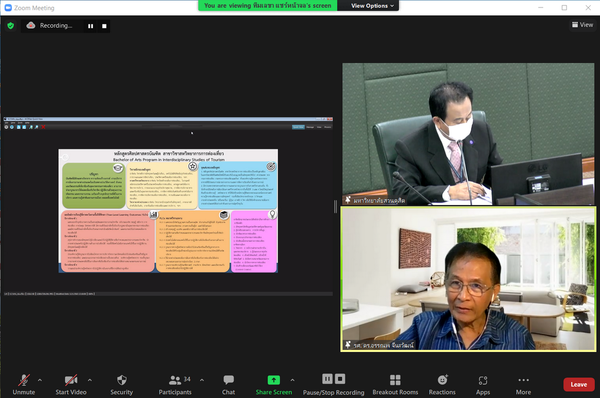The width and height of the screenshot is (600, 398).
Task: Click the green encryption shield icon
Action: (x=10, y=26)
